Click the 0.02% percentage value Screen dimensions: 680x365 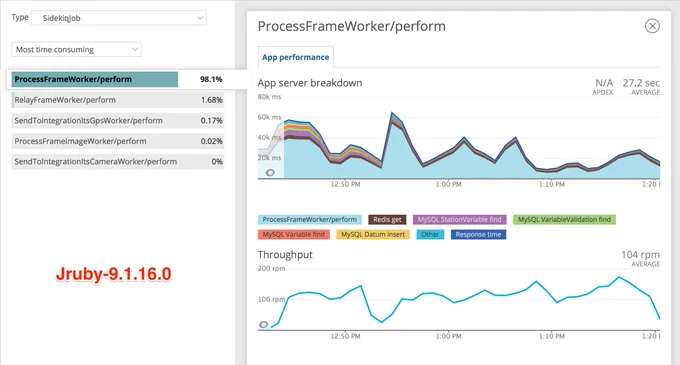coord(212,141)
